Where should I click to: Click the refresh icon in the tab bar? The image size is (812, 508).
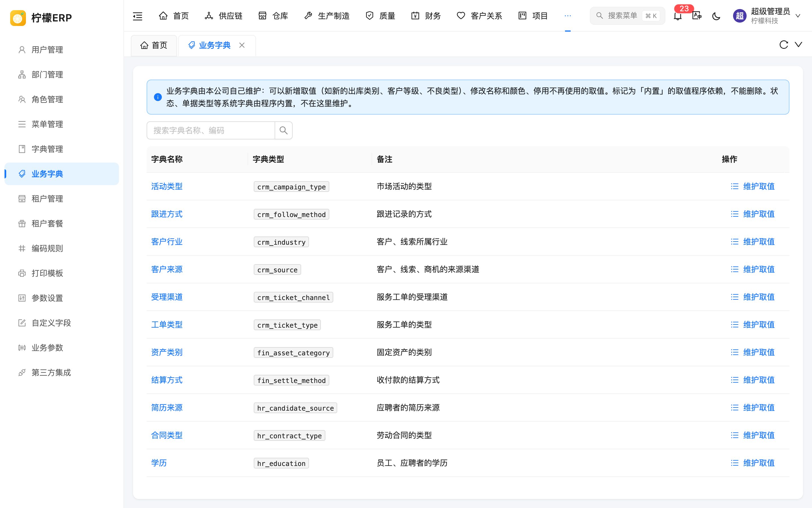[x=784, y=45]
